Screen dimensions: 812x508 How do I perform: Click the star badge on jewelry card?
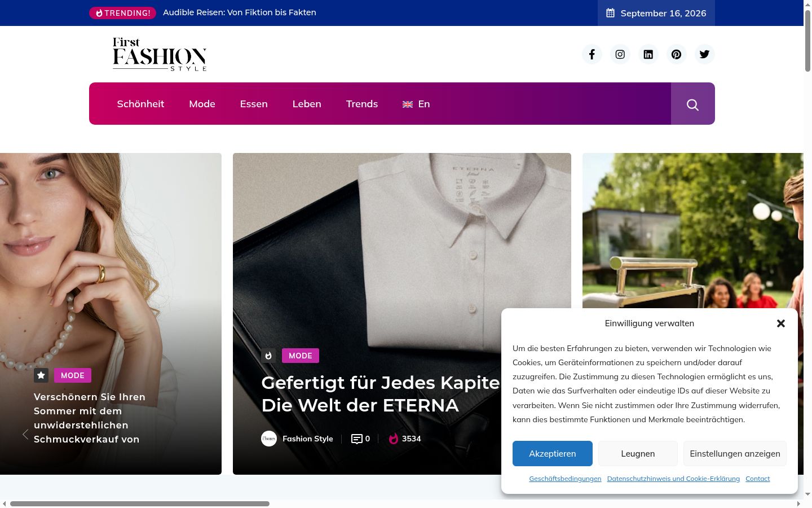click(41, 375)
